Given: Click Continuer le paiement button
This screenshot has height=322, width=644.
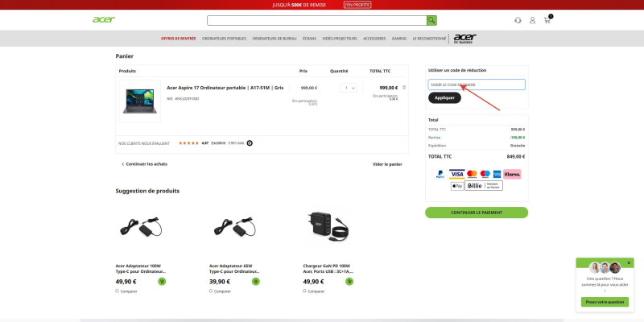Looking at the screenshot, I should pos(477,213).
